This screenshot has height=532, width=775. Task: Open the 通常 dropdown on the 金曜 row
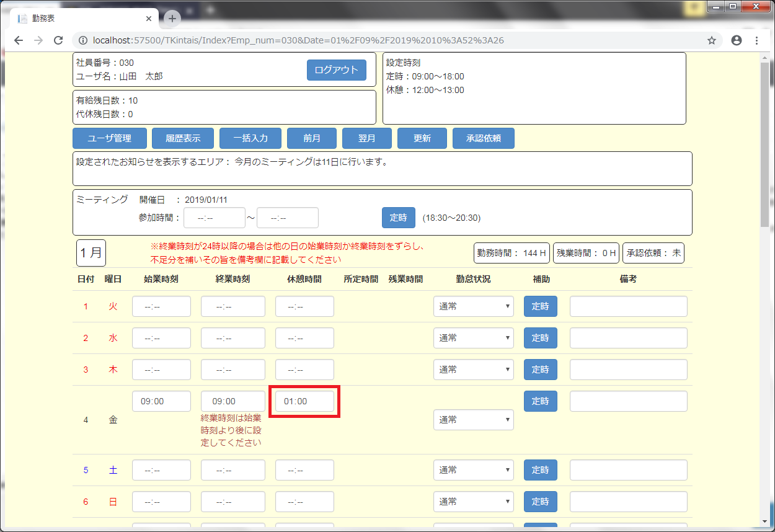[x=473, y=420]
